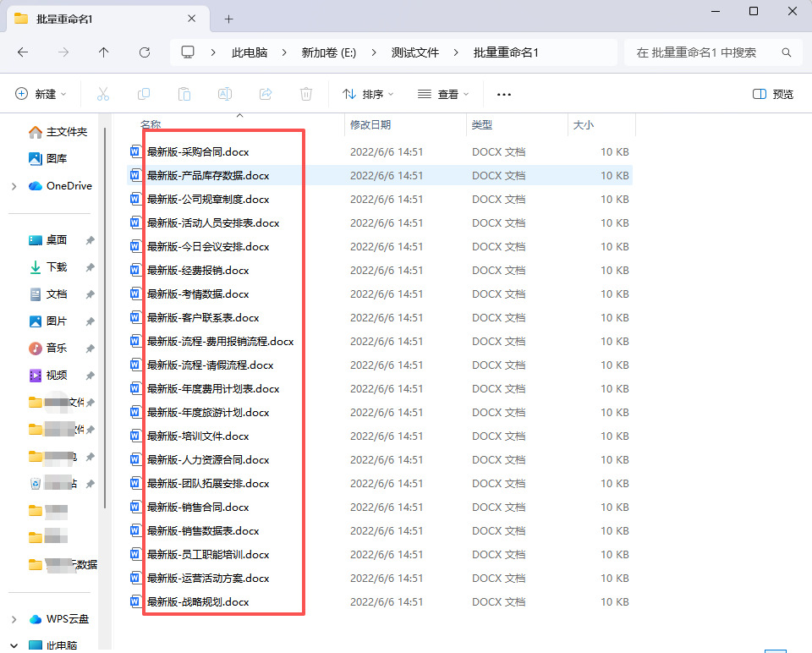Viewport: 812px width, 653px height.
Task: Click the Share icon in toolbar
Action: point(266,94)
